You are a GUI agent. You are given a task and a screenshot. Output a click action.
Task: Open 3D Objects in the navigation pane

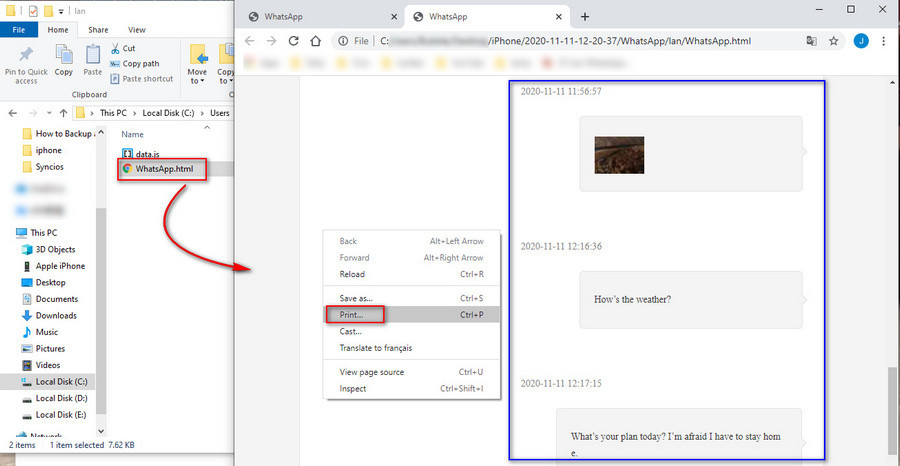tap(49, 250)
